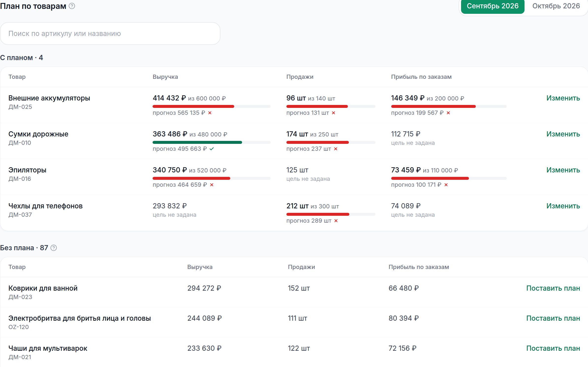Viewport: 588px width, 367px height.
Task: Click article code ДМ-021
Action: pyautogui.click(x=20, y=357)
